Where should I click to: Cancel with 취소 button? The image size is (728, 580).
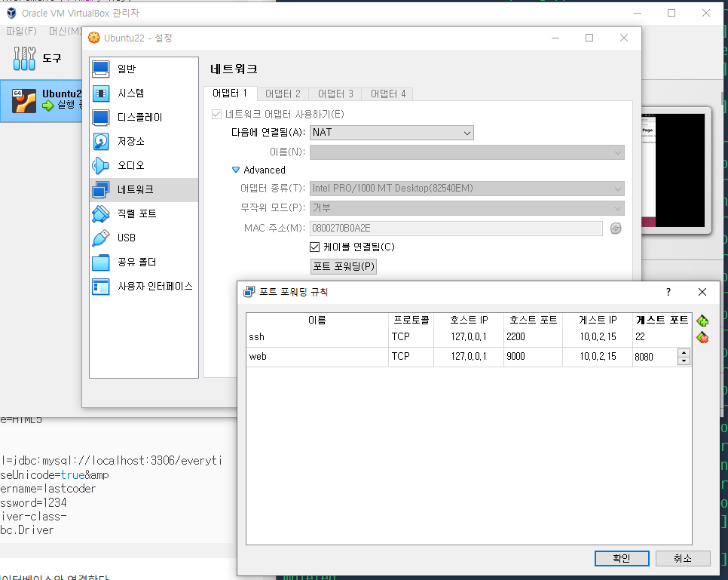[683, 558]
